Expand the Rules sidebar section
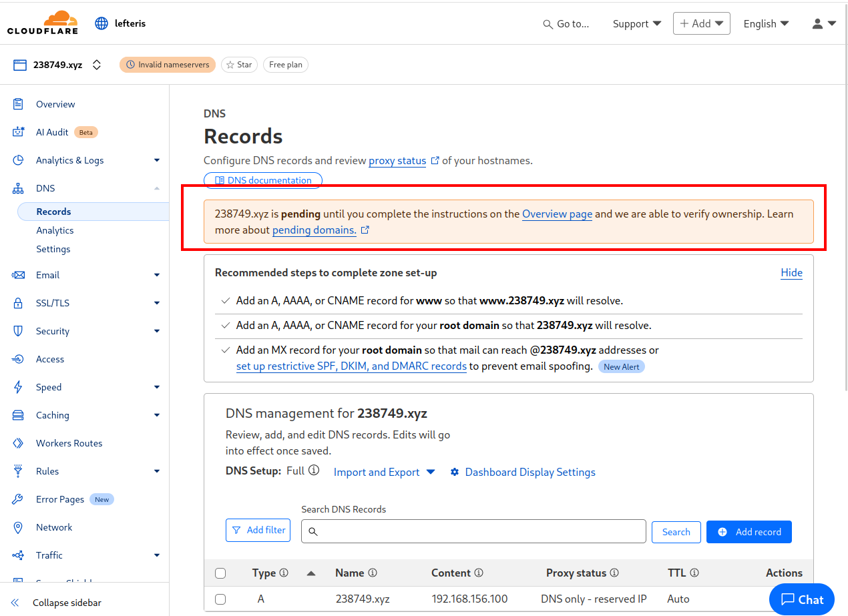The width and height of the screenshot is (848, 616). point(157,471)
